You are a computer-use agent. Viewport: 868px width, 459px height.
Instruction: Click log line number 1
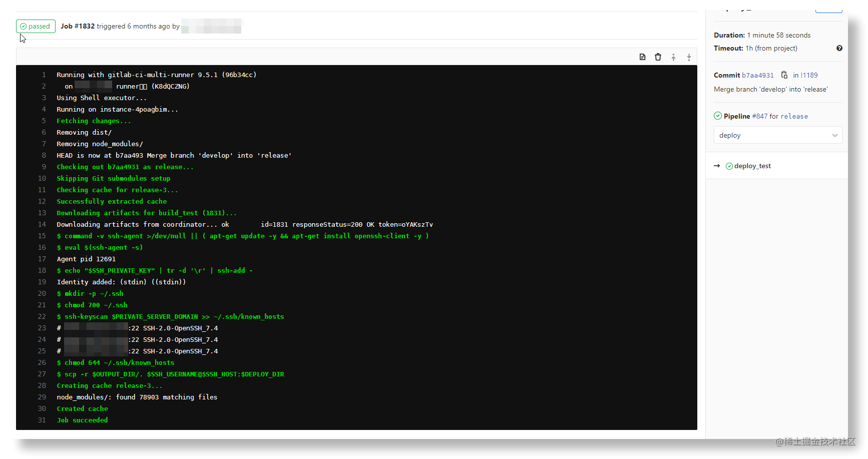click(44, 75)
